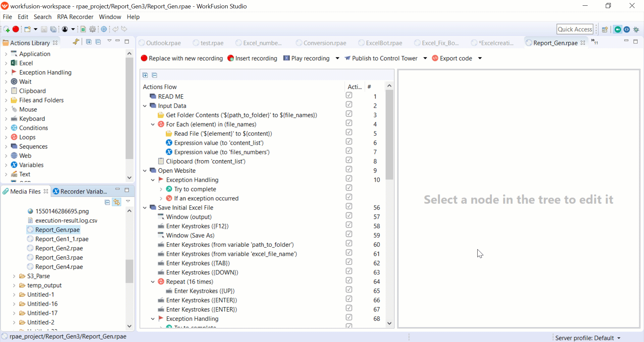Toggle Link with Editor in Media Files panel
The image size is (644, 342).
(x=117, y=202)
